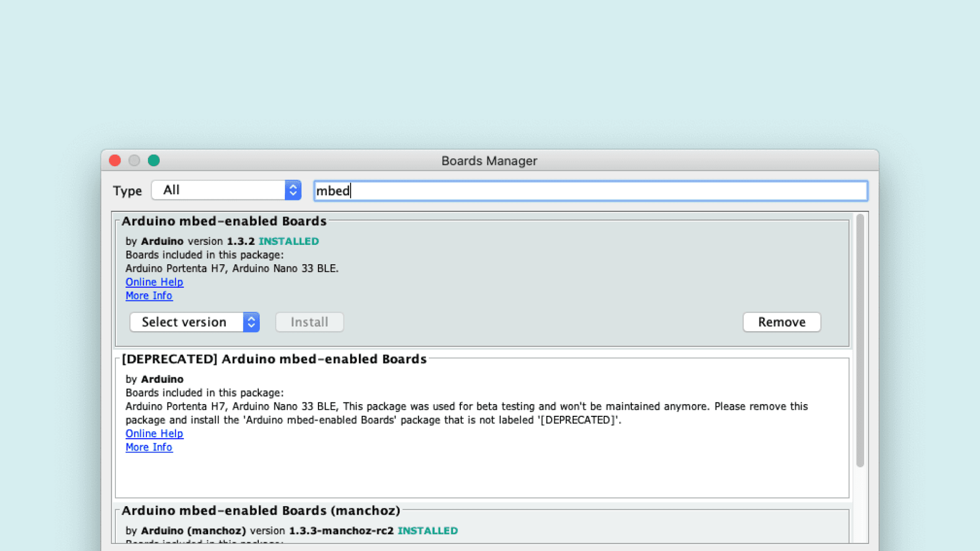Open More Info for installed mbed package

pos(149,296)
